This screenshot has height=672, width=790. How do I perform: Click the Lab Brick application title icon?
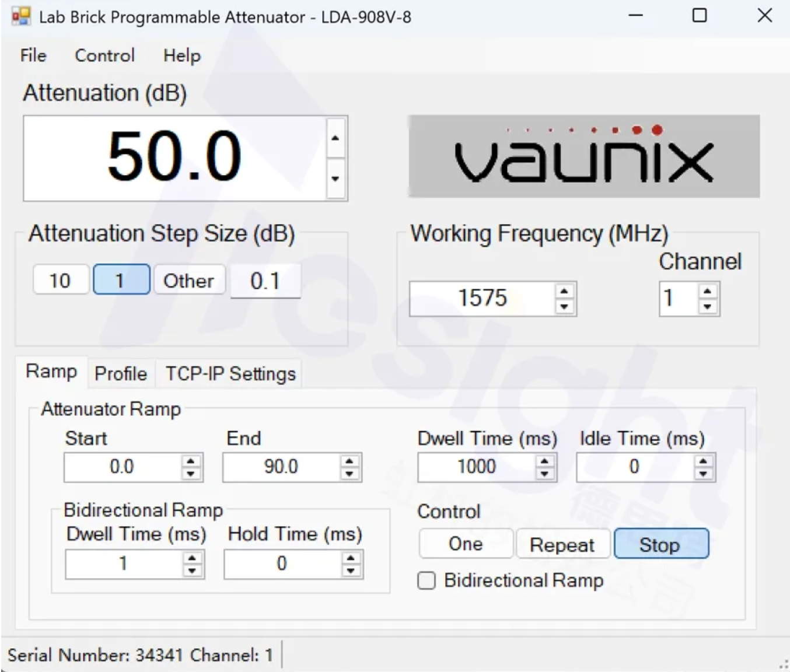point(20,16)
